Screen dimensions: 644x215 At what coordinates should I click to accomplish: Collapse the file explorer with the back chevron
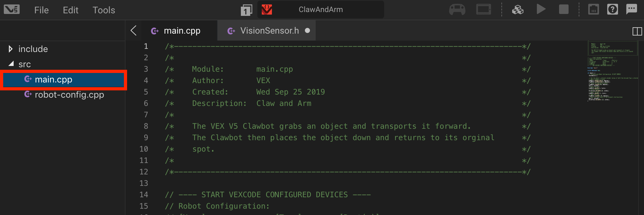click(133, 31)
